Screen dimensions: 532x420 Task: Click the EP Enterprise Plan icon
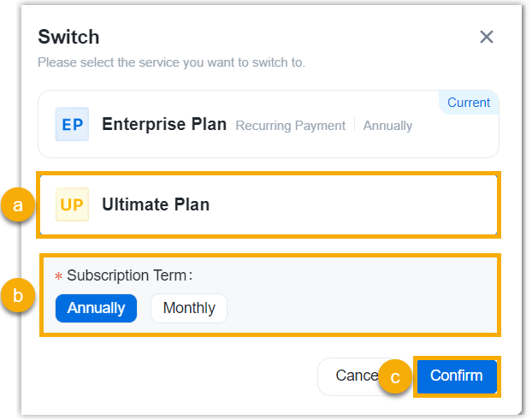[72, 124]
